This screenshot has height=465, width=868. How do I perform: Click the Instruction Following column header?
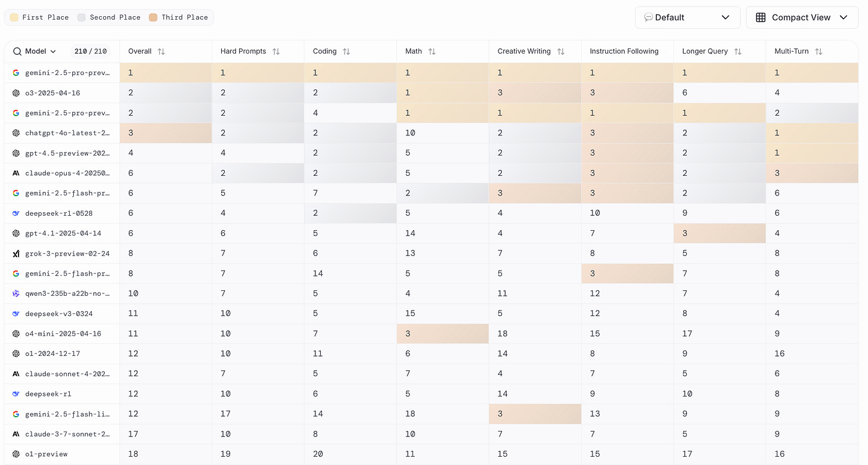click(x=624, y=51)
